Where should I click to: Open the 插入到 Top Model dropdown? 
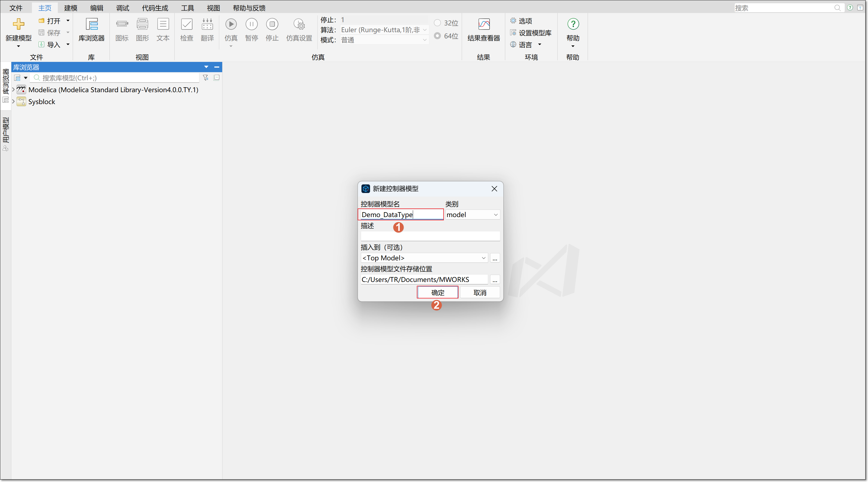pos(424,258)
